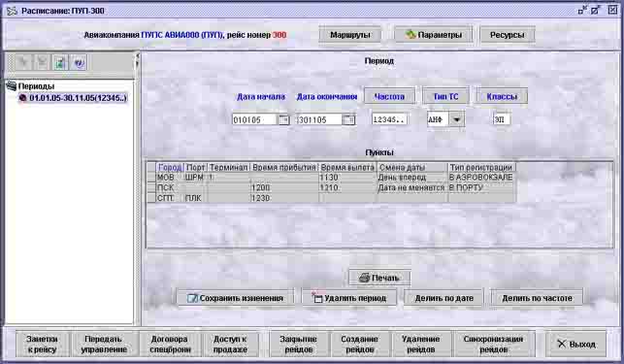
Task: Open the calendar picker for Дата начала
Action: click(x=283, y=119)
